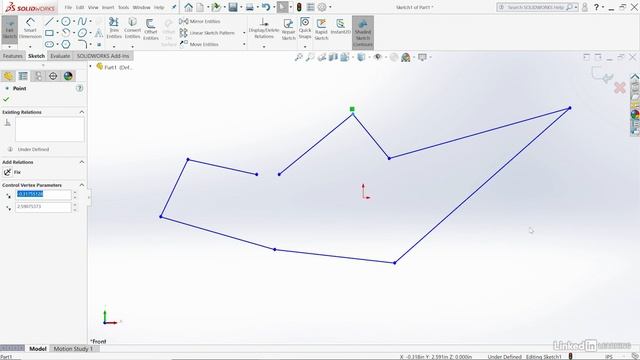Toggle Instant2D

point(340,27)
